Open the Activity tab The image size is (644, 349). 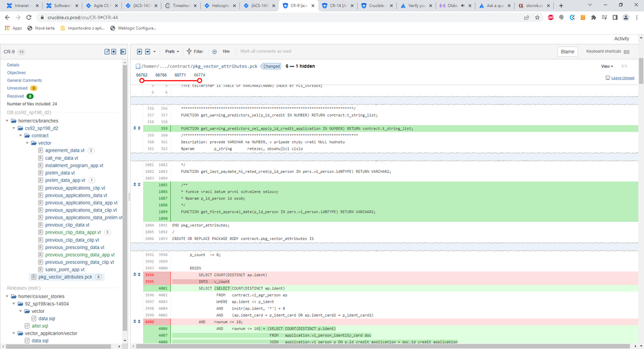621,39
